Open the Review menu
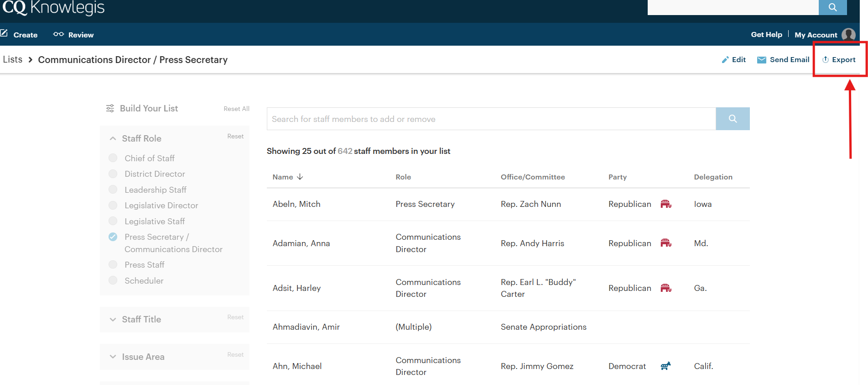The image size is (868, 385). tap(74, 35)
